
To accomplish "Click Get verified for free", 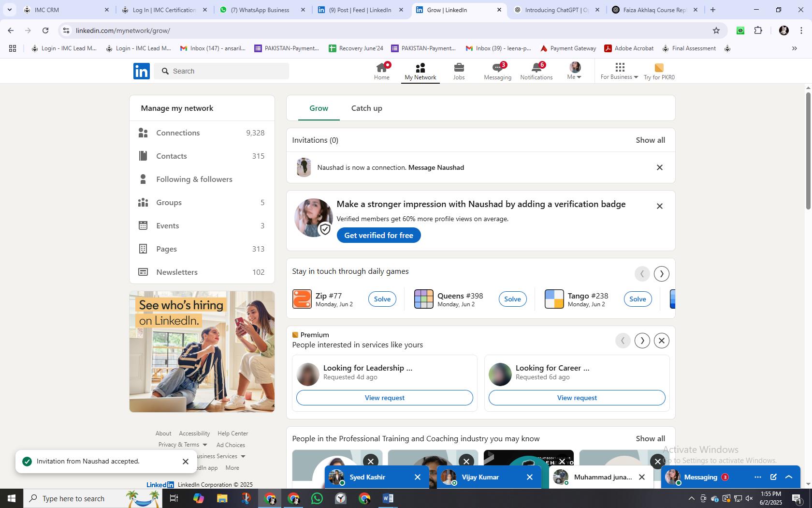I will (378, 236).
